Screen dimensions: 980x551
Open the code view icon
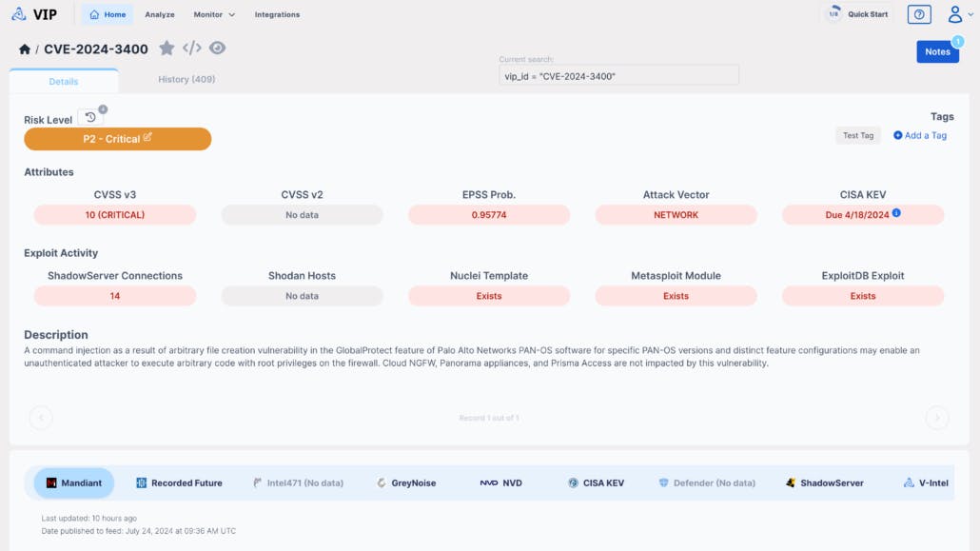[x=192, y=49]
